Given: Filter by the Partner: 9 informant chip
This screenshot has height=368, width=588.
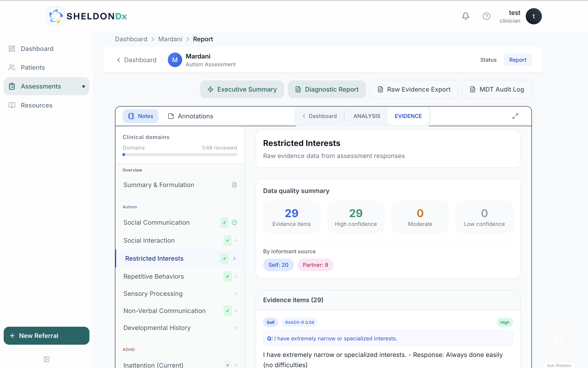Looking at the screenshot, I should [x=315, y=265].
